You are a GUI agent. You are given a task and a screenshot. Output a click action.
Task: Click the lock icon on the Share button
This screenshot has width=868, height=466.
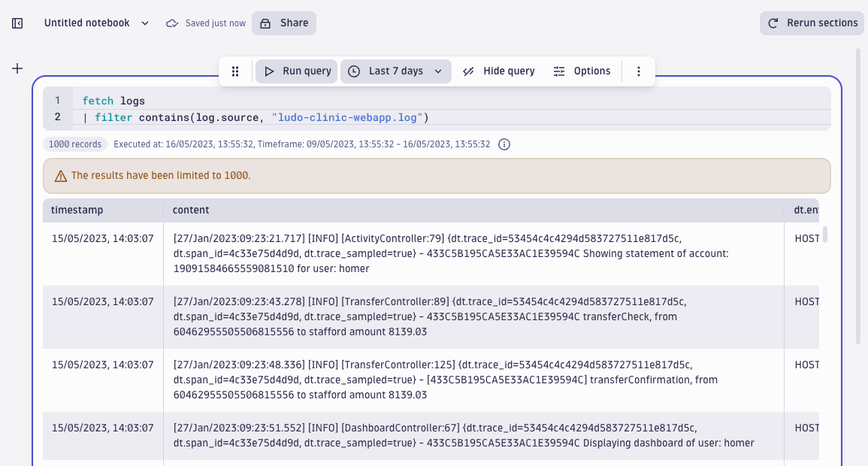[267, 23]
